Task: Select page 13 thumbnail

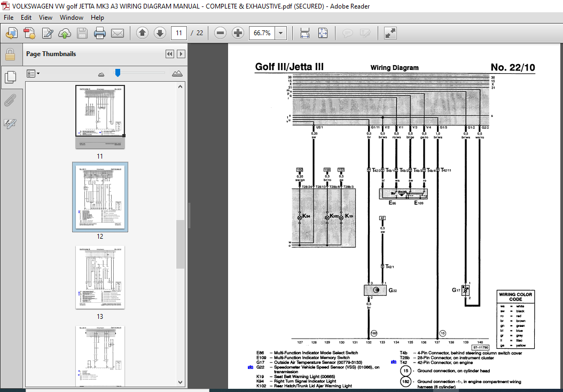Action: (100, 277)
